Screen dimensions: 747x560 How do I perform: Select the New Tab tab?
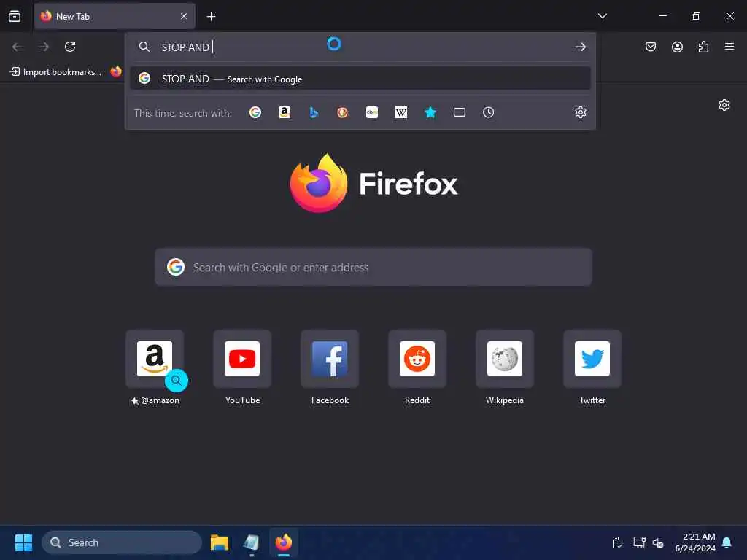tap(115, 16)
